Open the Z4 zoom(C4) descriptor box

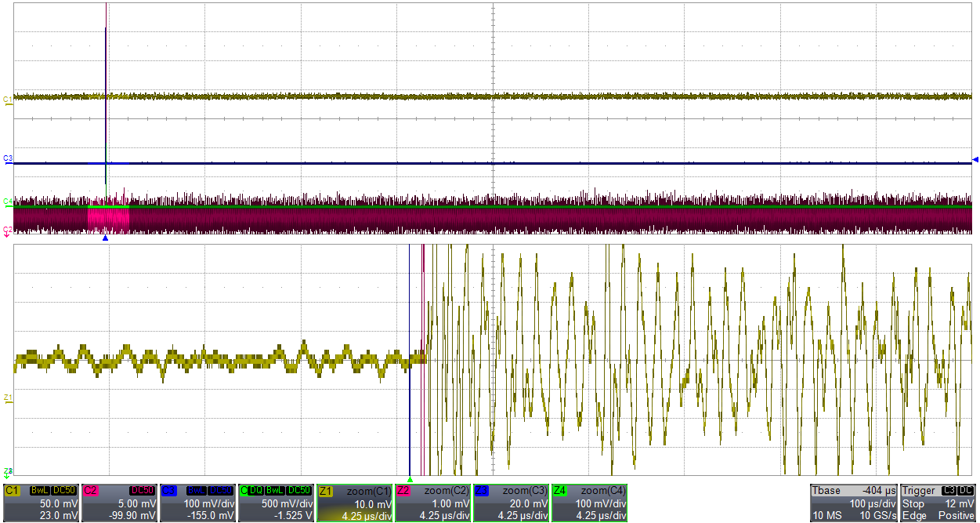coord(590,503)
